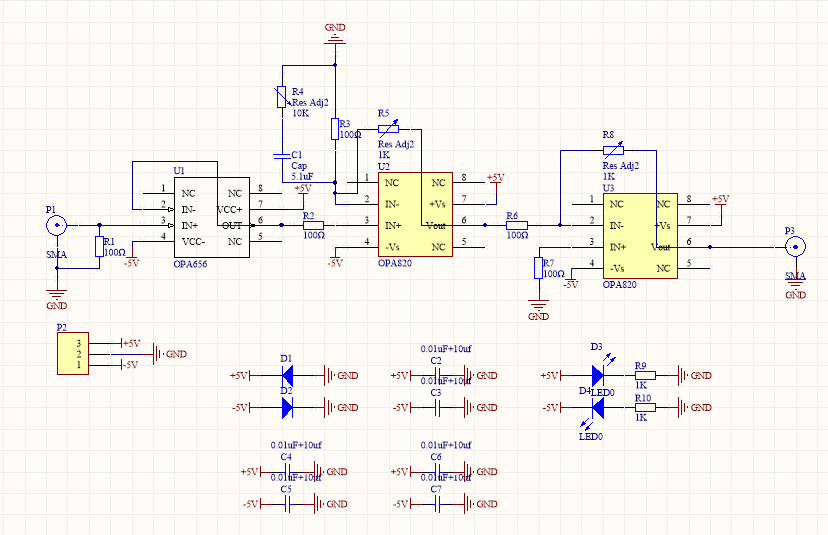
Task: Select the -5V label near U3 pin 4
Action: point(570,284)
